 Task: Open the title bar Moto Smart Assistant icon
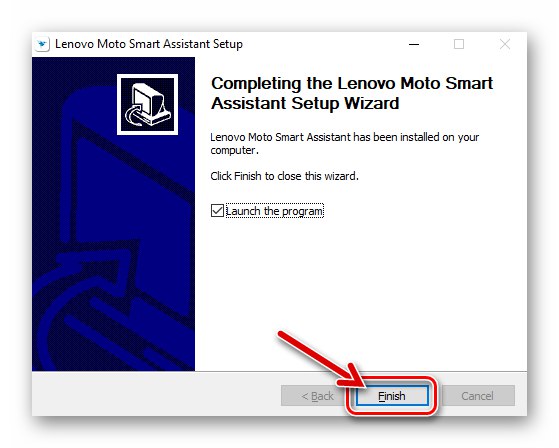pyautogui.click(x=42, y=44)
